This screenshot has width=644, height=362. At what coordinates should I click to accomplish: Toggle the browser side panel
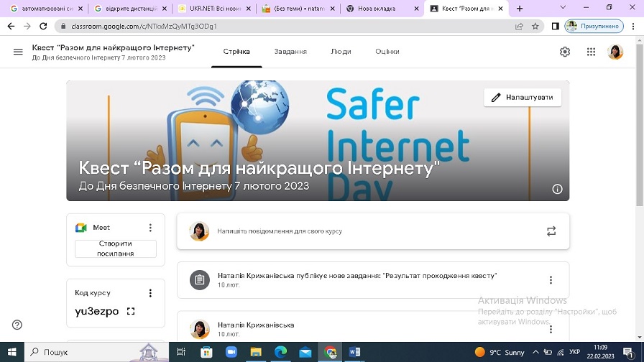556,27
